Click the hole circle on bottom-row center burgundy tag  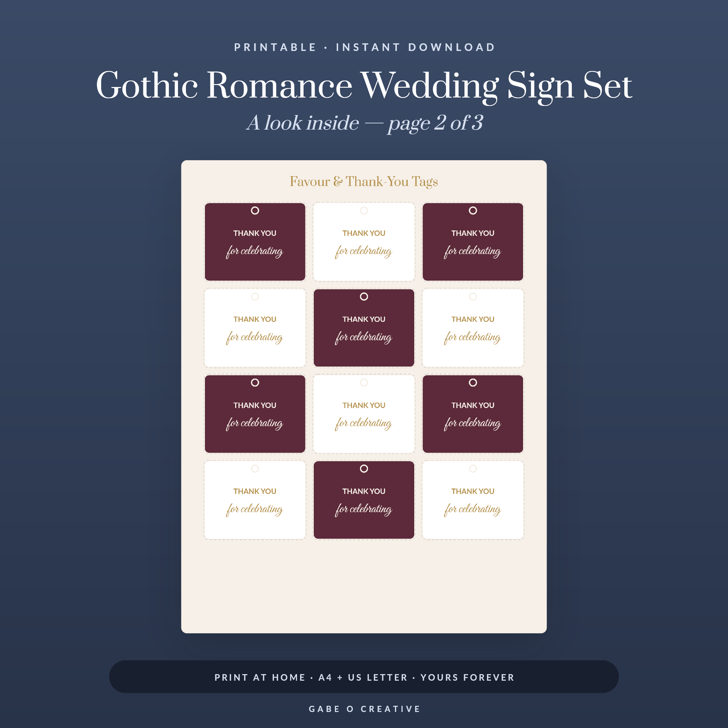(x=364, y=468)
